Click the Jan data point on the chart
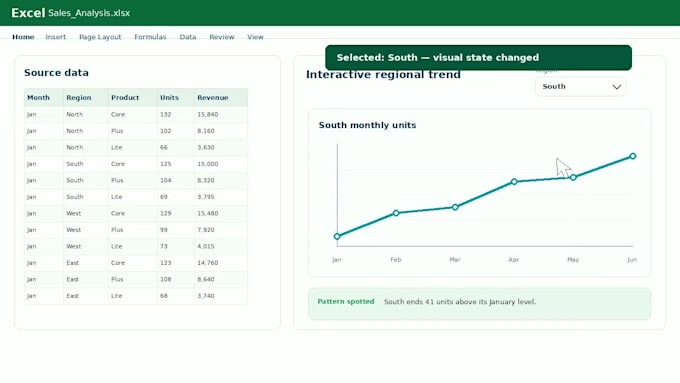Image resolution: width=680 pixels, height=383 pixels. tap(337, 236)
